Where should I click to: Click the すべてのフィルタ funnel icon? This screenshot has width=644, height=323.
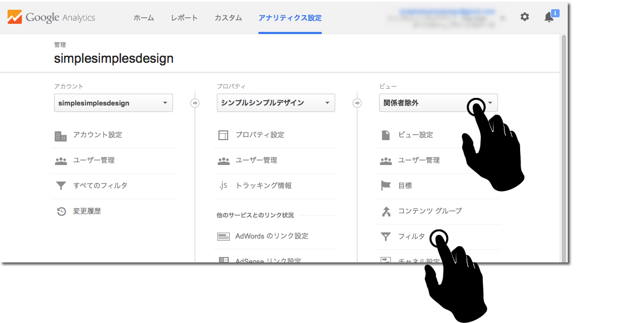tap(61, 186)
